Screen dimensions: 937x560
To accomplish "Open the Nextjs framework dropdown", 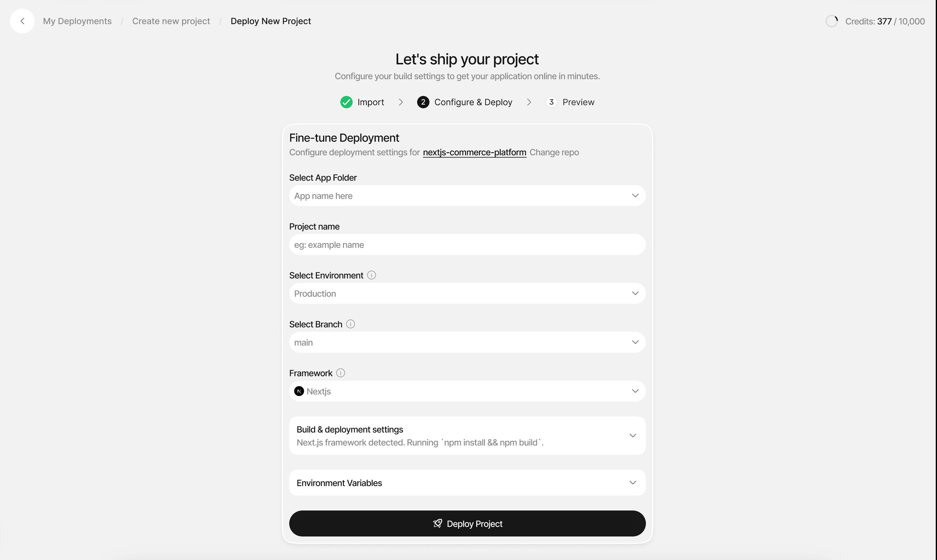I will (467, 391).
